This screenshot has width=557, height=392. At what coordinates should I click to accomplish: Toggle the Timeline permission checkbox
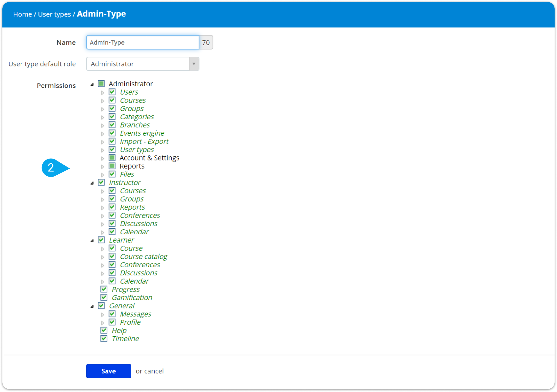click(103, 339)
